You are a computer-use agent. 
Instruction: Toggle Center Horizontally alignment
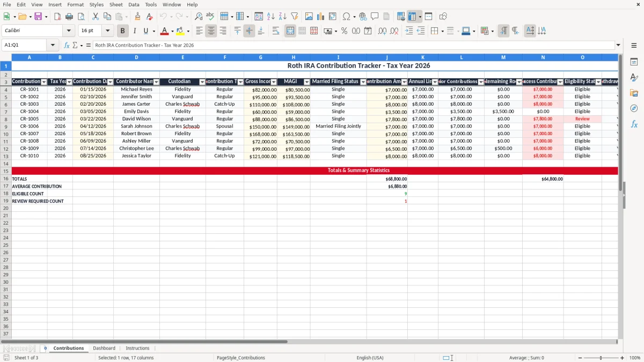[211, 31]
